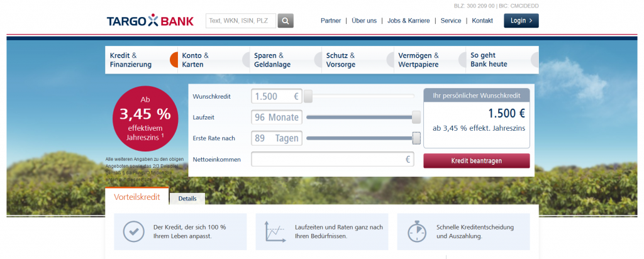The height and width of the screenshot is (259, 644).
Task: Open the Sparen & Geldanlage menu
Action: (x=286, y=60)
